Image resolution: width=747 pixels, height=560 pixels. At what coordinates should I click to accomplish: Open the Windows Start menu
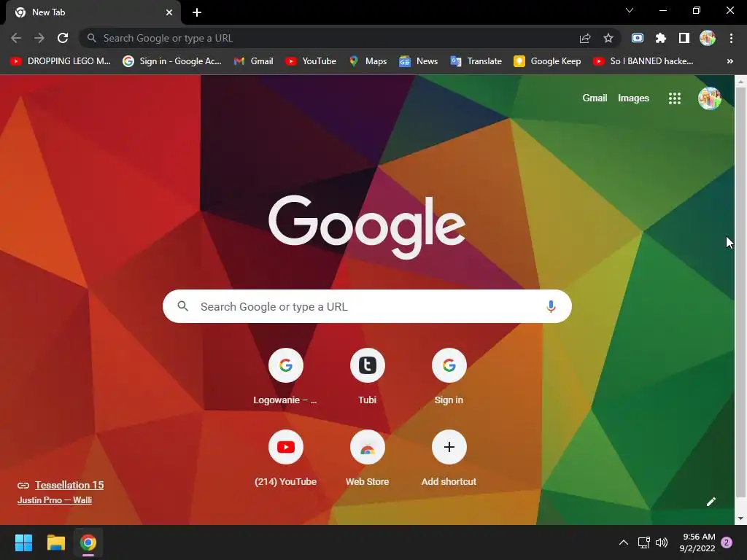[x=23, y=542]
